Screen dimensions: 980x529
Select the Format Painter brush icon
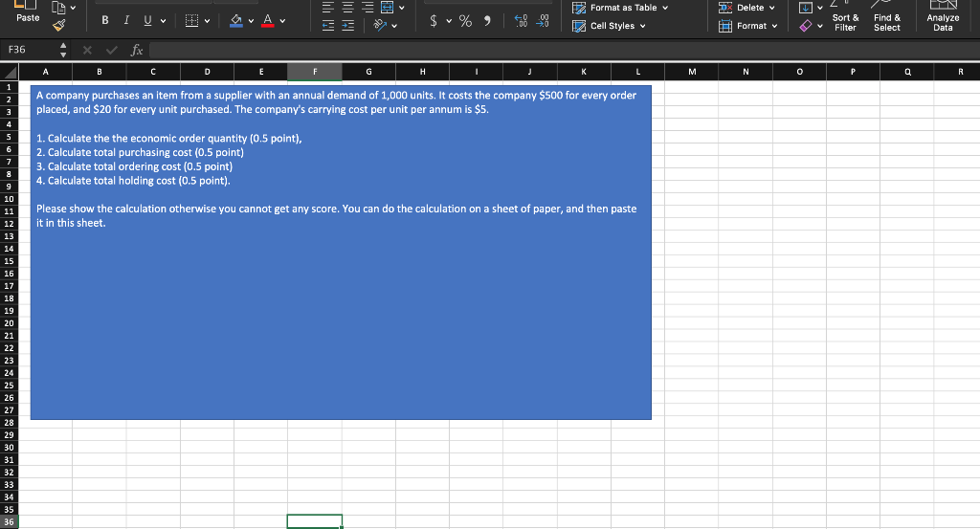coord(58,25)
